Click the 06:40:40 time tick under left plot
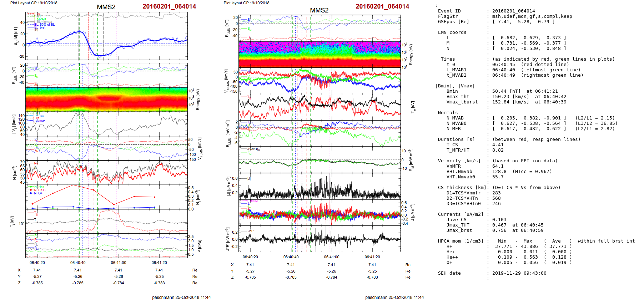 click(x=78, y=263)
